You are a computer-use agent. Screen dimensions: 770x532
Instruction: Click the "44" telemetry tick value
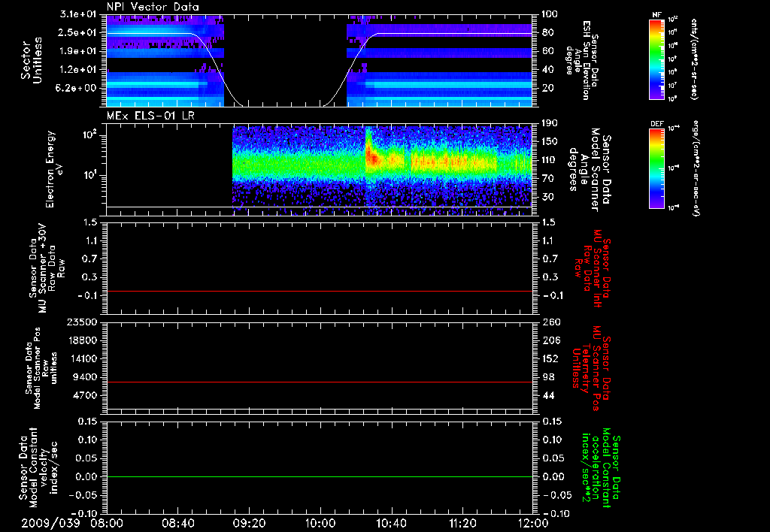click(548, 395)
